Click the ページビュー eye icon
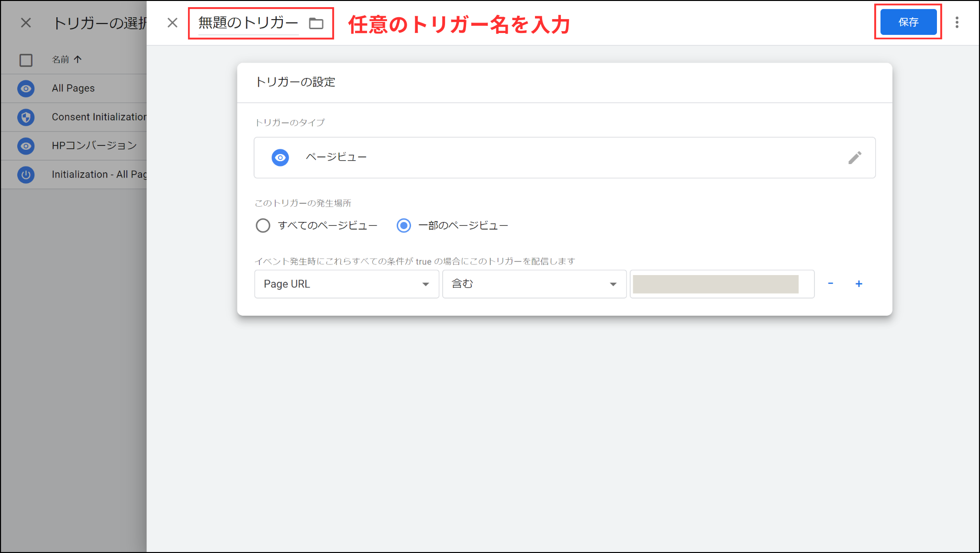 click(280, 157)
